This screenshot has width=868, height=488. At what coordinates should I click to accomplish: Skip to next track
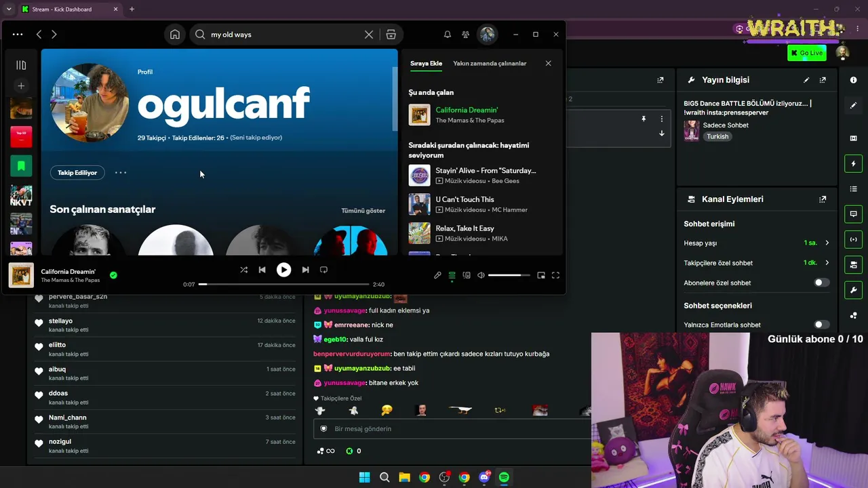tap(305, 270)
